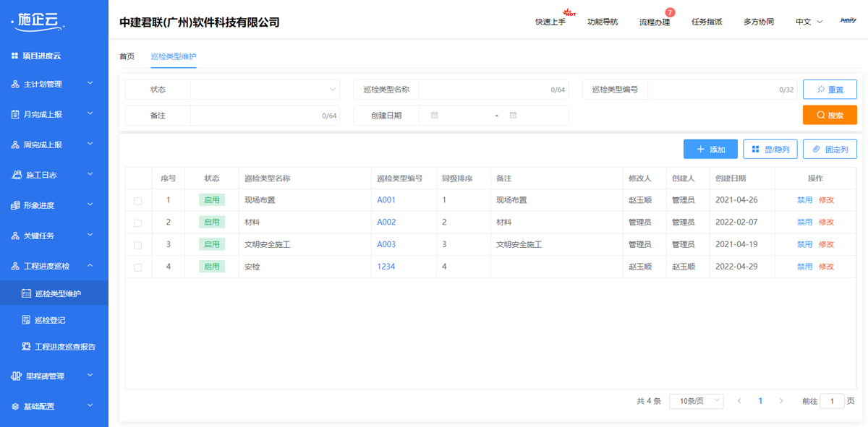
Task: Tick the checkbox for row 安检
Action: click(138, 267)
